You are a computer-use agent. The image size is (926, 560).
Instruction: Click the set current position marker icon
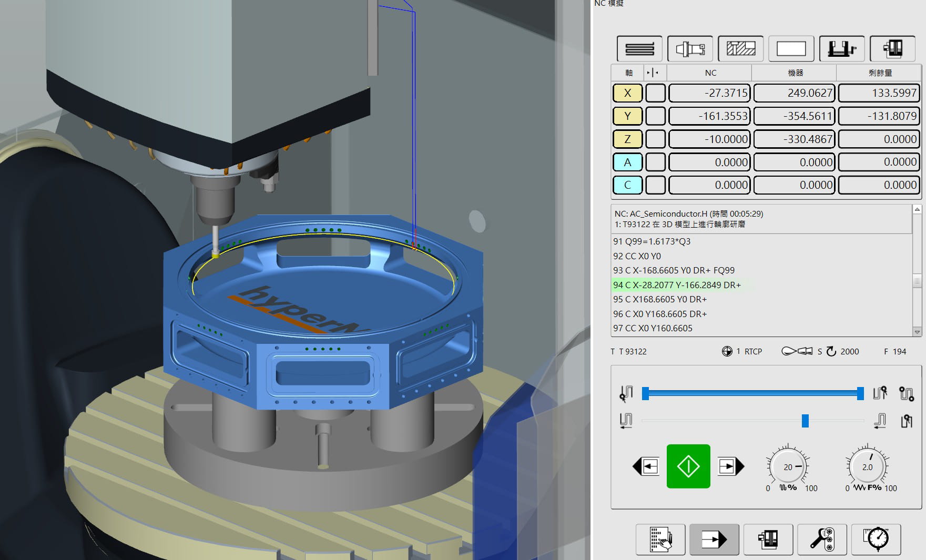[907, 421]
